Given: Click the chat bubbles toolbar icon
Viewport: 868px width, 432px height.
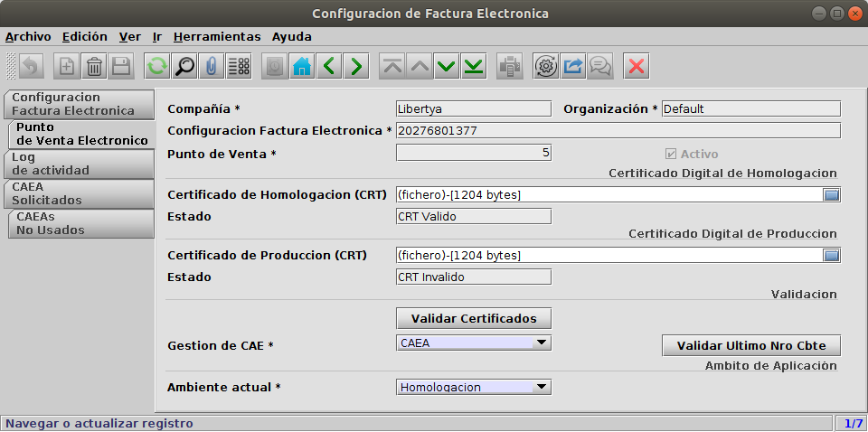Looking at the screenshot, I should 600,67.
